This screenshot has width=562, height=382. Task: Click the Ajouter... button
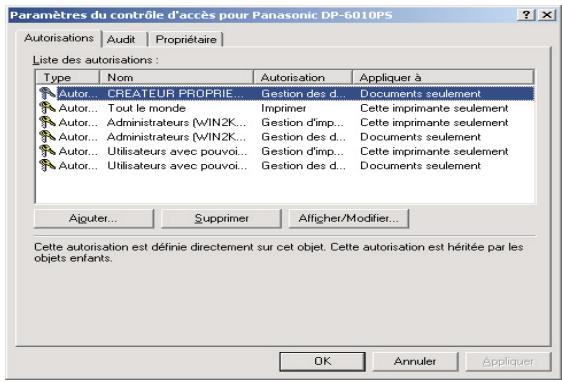click(x=93, y=218)
